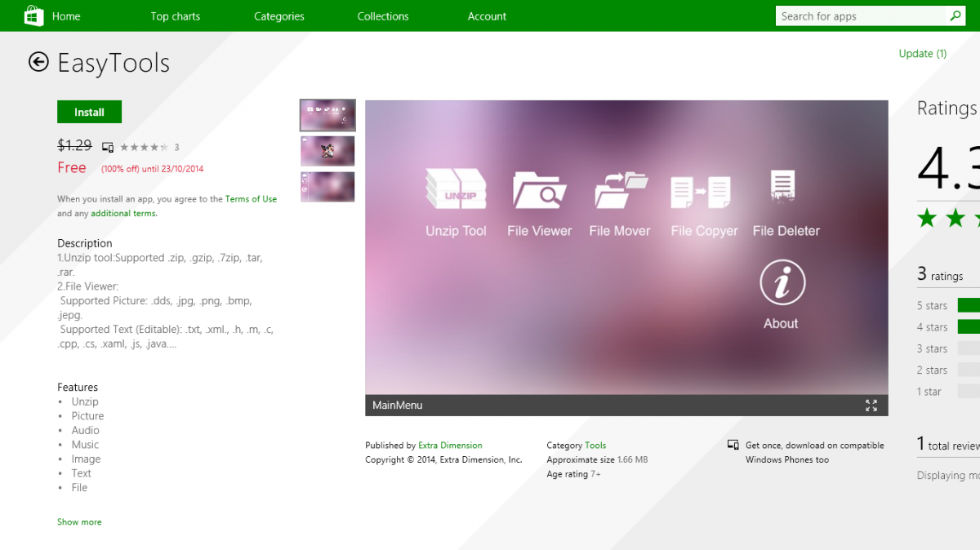
Task: Open the Collections menu
Action: point(383,16)
